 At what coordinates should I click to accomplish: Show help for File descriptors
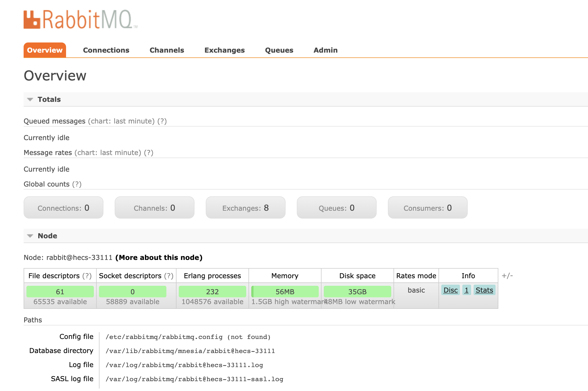pyautogui.click(x=87, y=276)
